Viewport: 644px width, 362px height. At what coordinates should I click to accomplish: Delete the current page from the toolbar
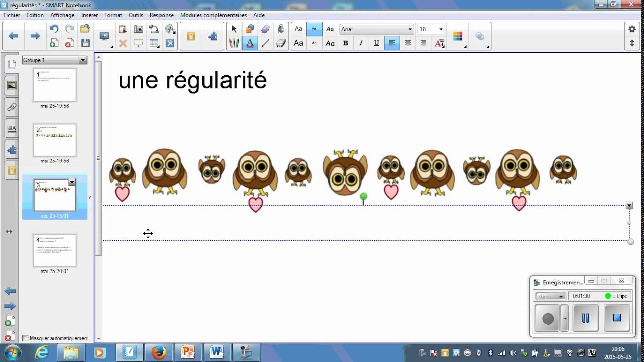click(x=70, y=43)
